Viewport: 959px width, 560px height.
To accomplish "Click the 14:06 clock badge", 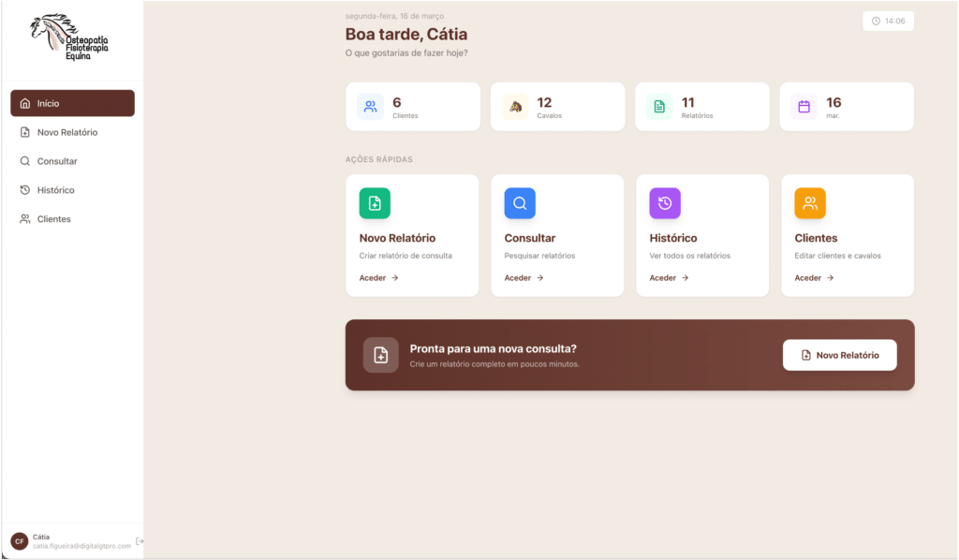I will tap(888, 21).
